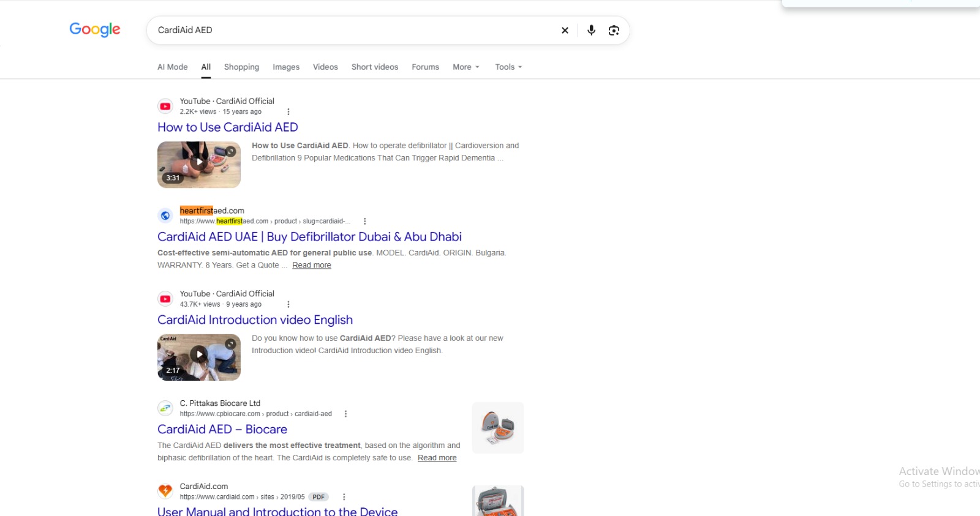The image size is (980, 516).
Task: Open options menu for C. Pittakas Biocare result
Action: (x=346, y=414)
